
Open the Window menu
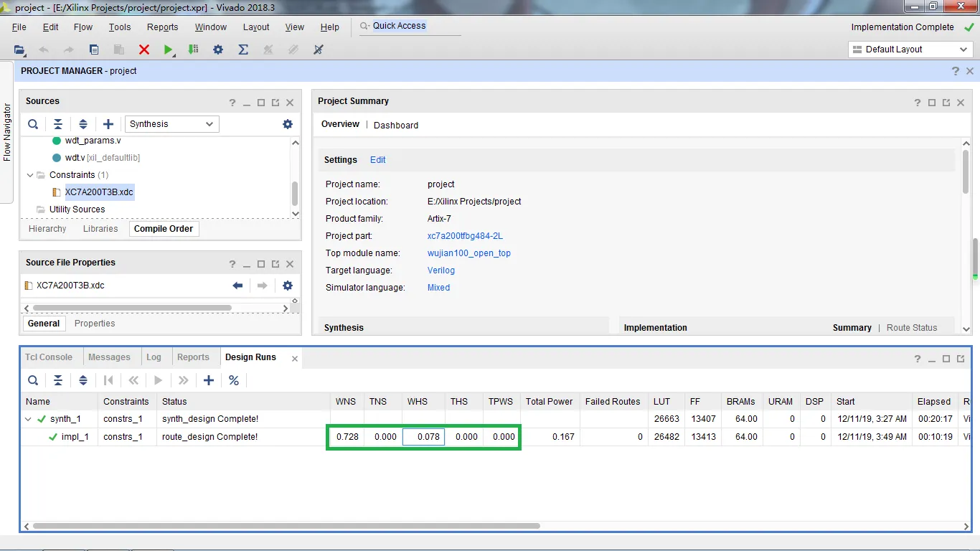(x=211, y=27)
